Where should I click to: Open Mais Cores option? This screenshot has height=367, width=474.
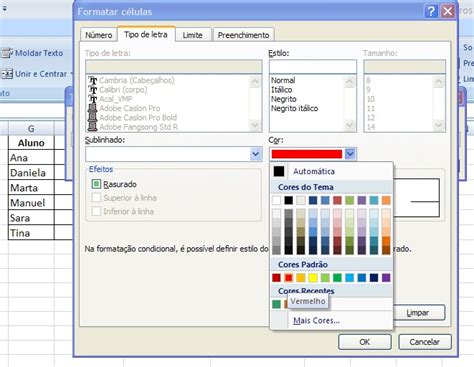(x=316, y=321)
